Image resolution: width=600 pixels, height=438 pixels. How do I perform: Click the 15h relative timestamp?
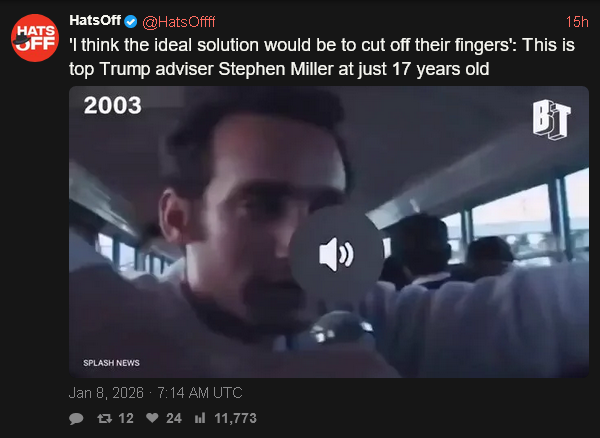[577, 22]
